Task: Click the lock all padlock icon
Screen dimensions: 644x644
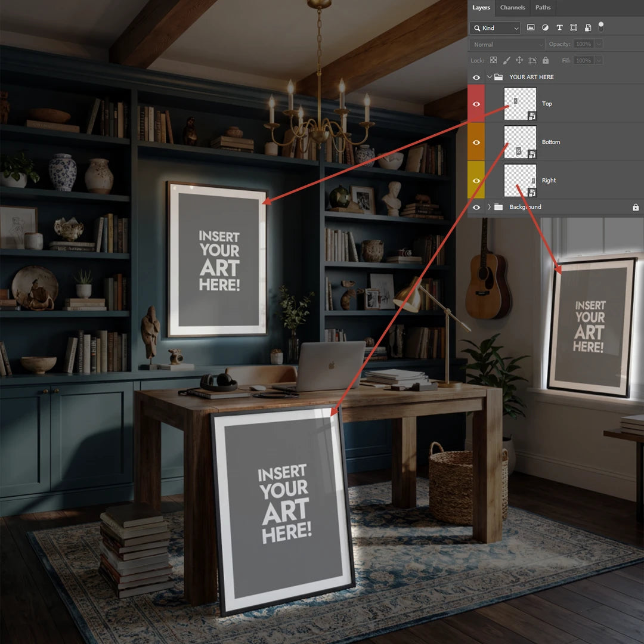Action: click(545, 60)
